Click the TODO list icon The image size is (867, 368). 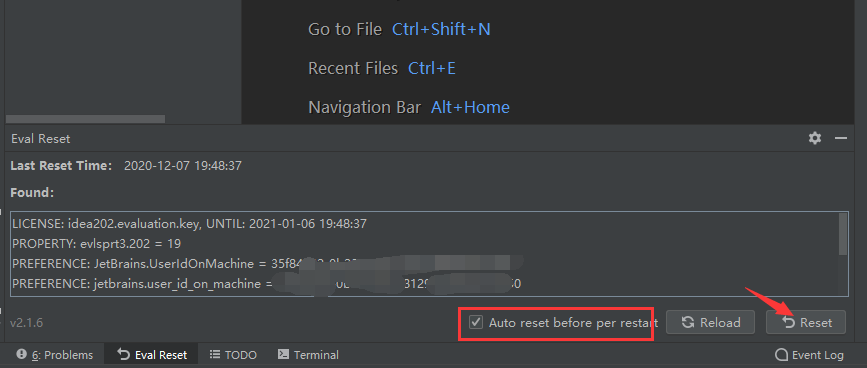click(215, 354)
